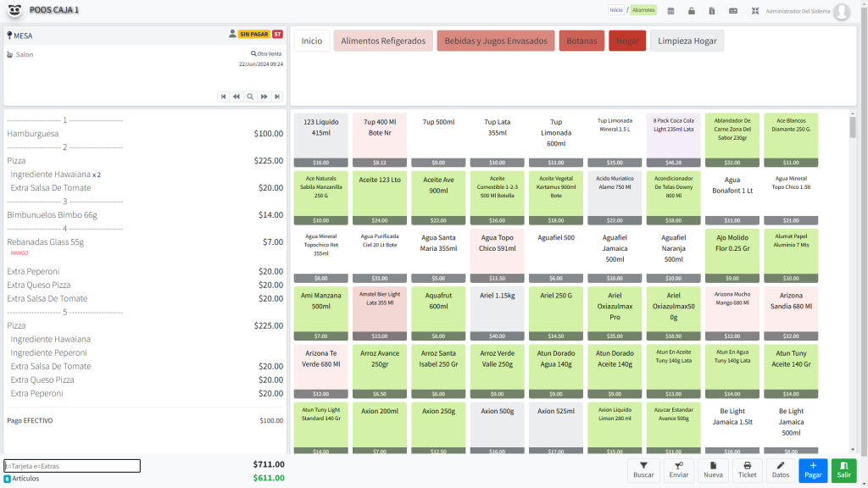Open Alimentos Refigerados category
This screenshot has width=868, height=488.
coord(383,41)
